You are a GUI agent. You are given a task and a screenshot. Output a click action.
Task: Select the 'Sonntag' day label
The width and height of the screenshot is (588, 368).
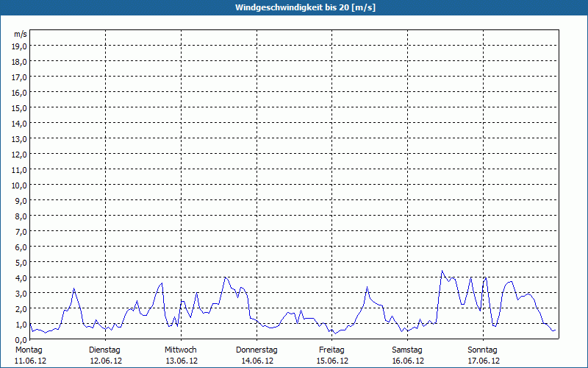click(x=483, y=350)
